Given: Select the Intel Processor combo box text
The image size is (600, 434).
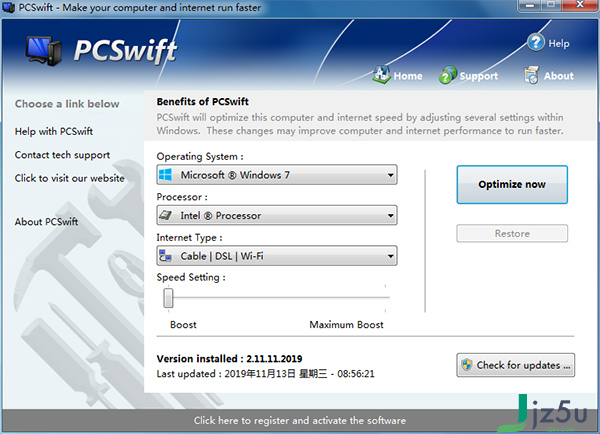Looking at the screenshot, I should pos(220,215).
